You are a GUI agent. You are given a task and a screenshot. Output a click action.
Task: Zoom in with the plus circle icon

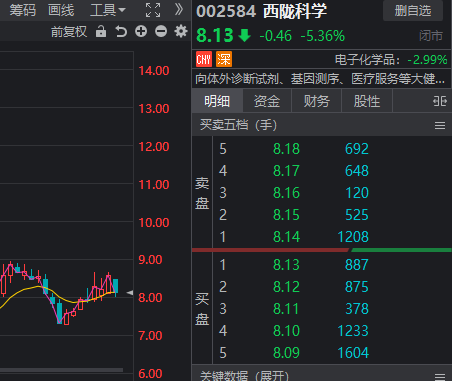click(x=141, y=32)
